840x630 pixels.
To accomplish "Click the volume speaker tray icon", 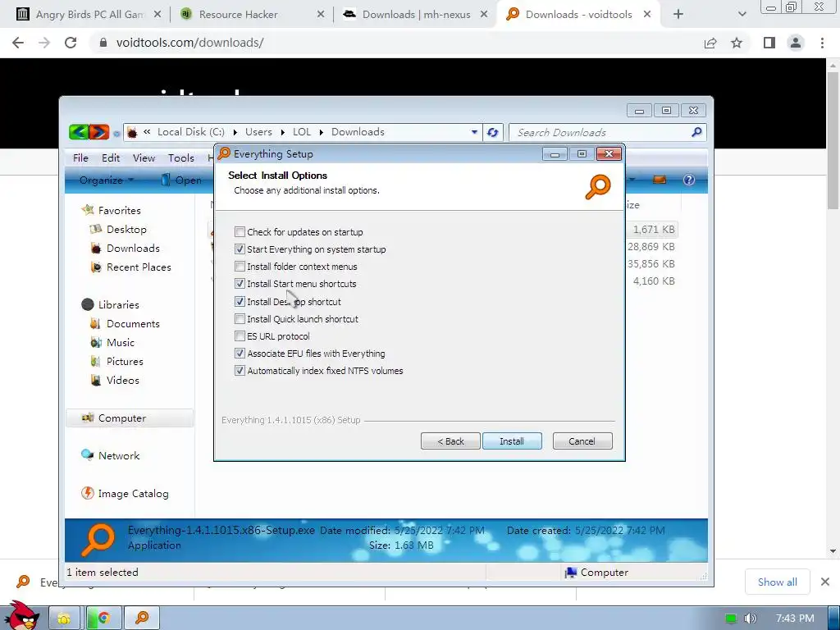I will point(751,619).
